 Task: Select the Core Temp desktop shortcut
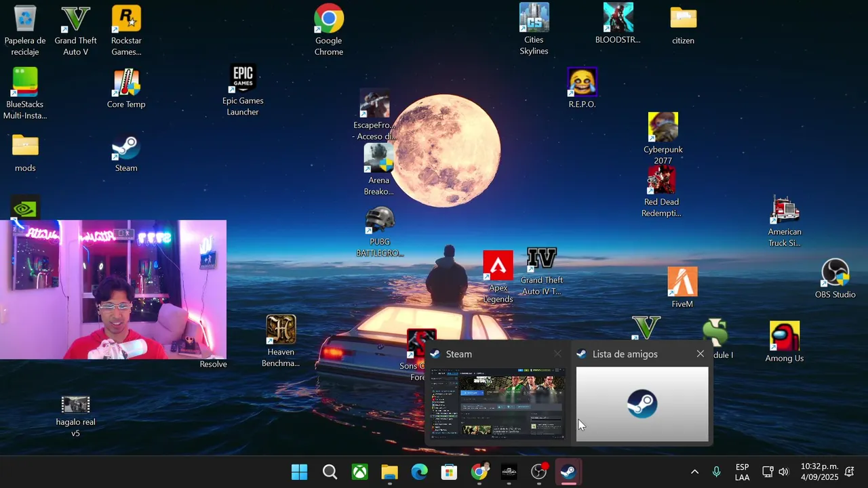point(126,89)
